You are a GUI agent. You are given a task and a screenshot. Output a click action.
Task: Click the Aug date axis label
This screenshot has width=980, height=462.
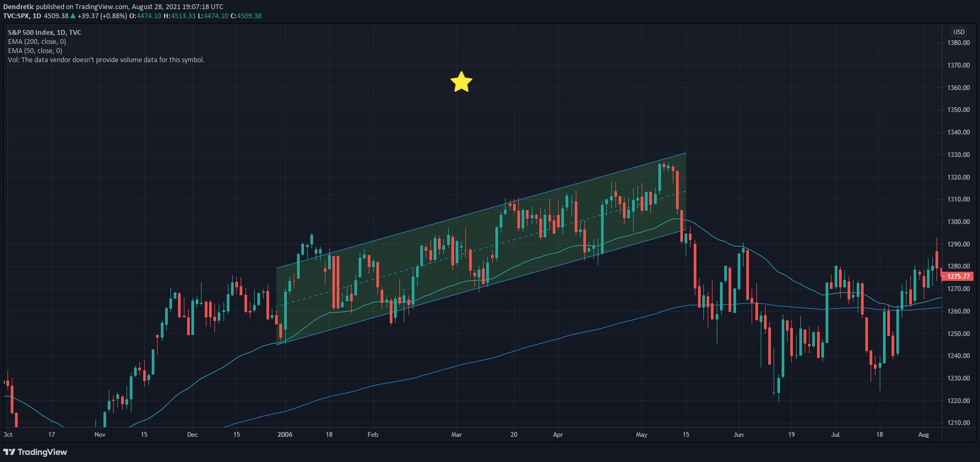[923, 435]
